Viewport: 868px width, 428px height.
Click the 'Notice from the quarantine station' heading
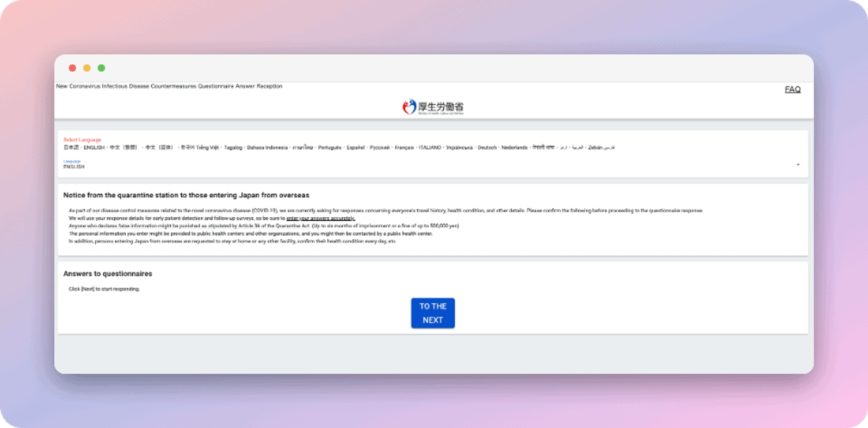click(x=186, y=195)
